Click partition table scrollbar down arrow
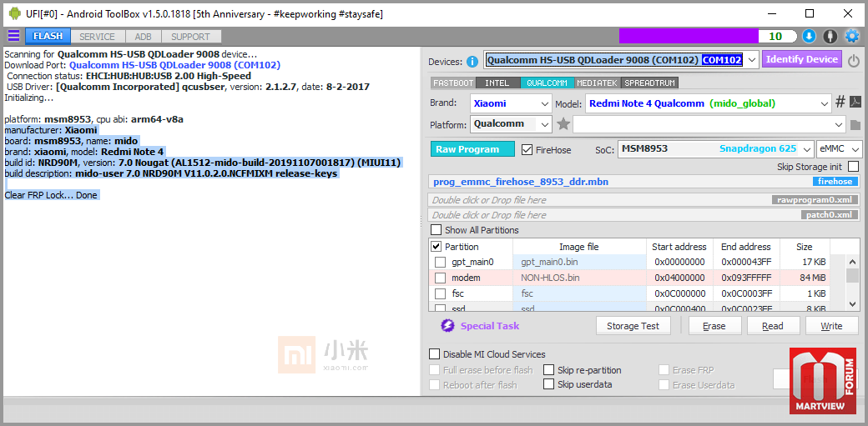 [854, 303]
